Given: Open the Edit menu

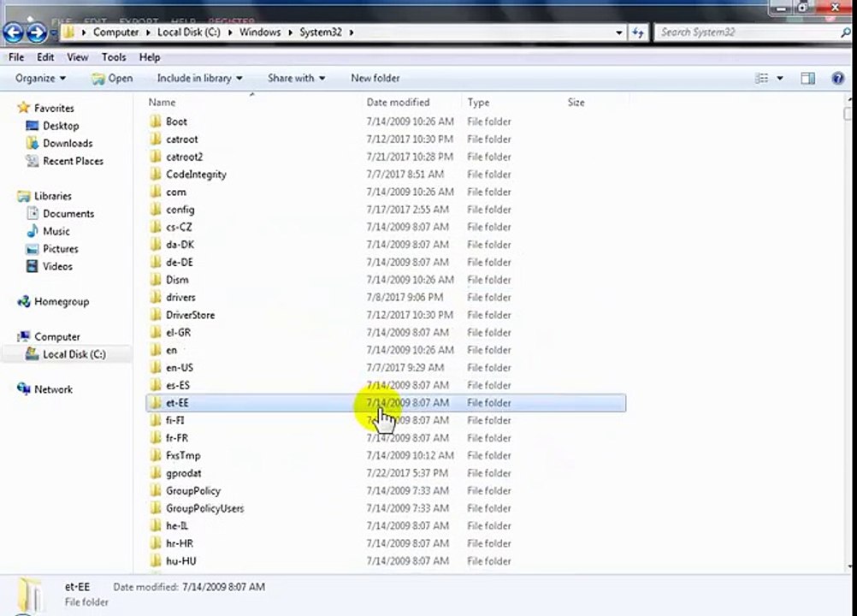Looking at the screenshot, I should 45,56.
